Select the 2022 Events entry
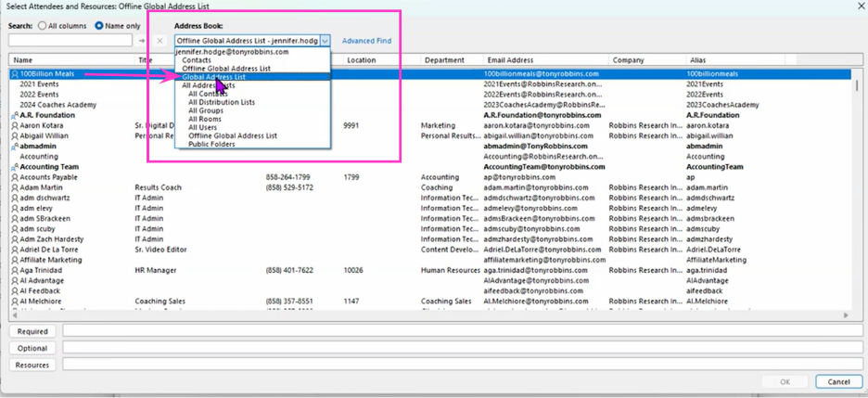The height and width of the screenshot is (398, 868). 39,95
